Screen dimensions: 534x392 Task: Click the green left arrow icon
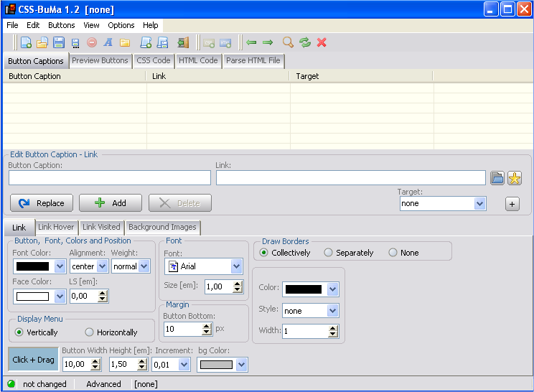click(x=251, y=42)
